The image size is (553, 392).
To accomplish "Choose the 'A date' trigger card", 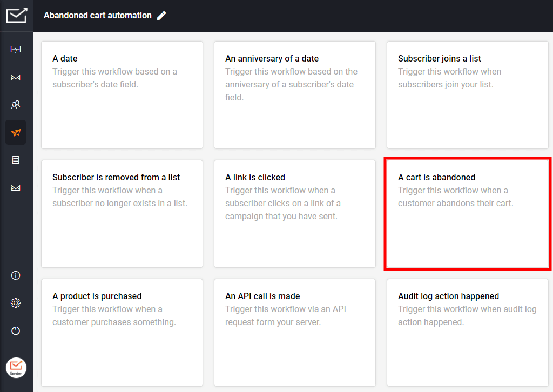I will pos(122,95).
